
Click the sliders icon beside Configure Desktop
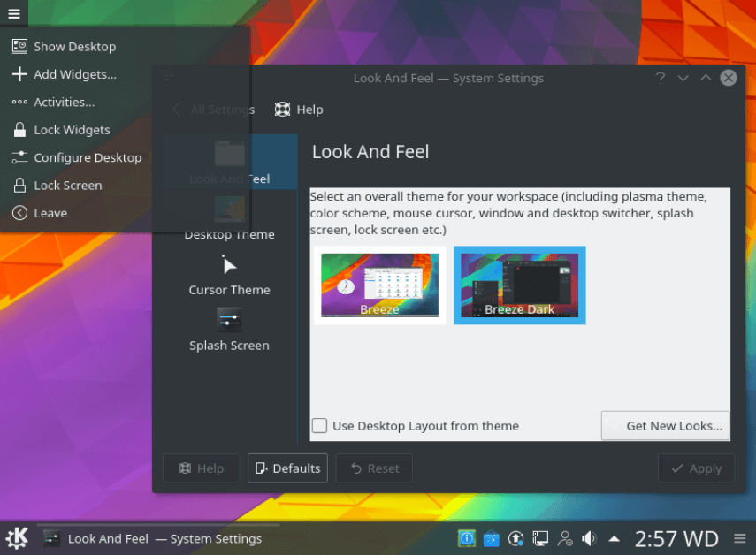[19, 157]
